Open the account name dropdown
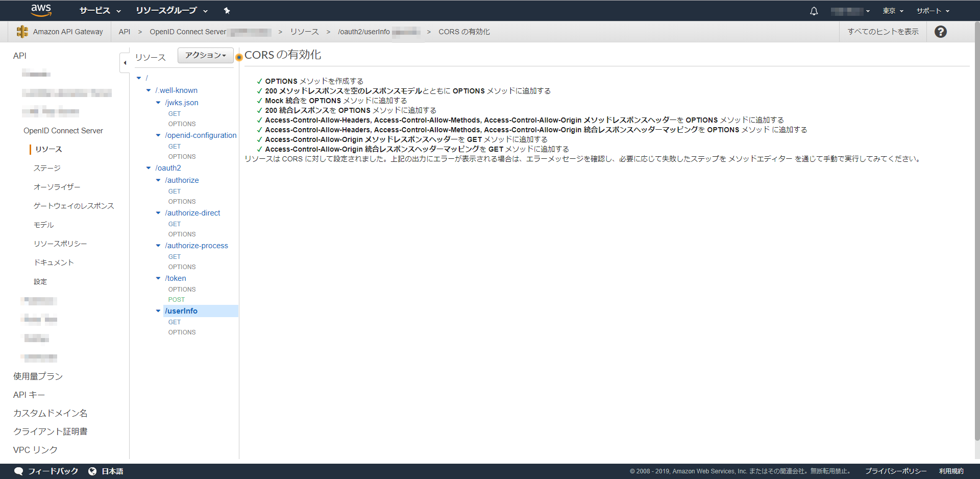The width and height of the screenshot is (980, 479). pyautogui.click(x=850, y=11)
